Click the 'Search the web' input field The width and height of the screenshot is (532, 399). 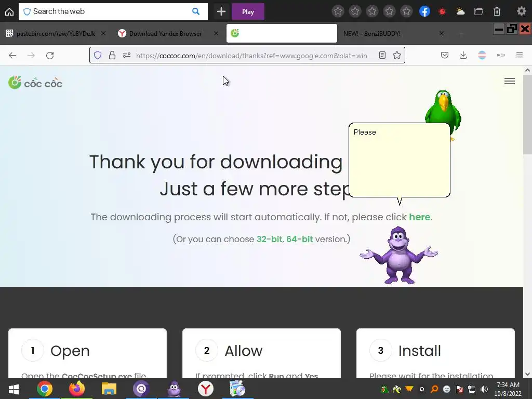113,11
